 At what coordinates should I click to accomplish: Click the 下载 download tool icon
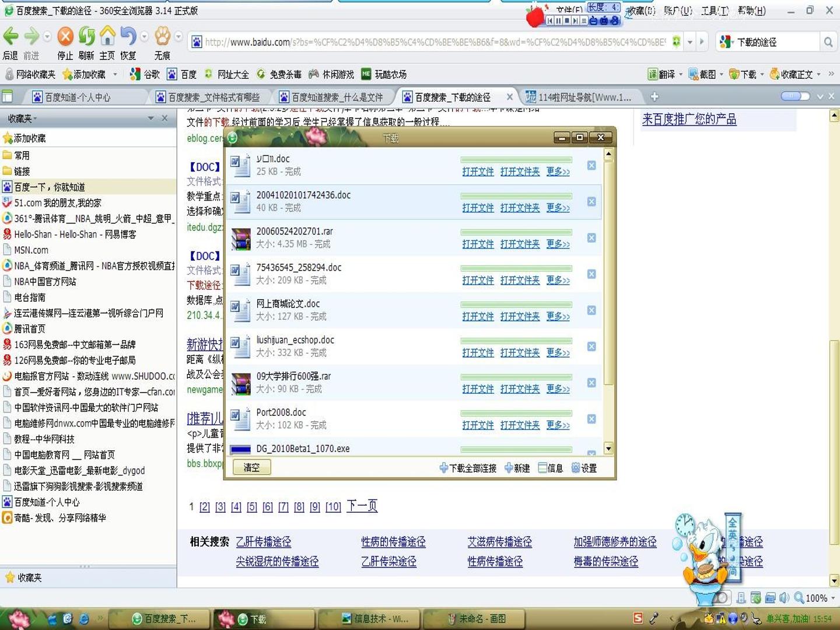743,74
